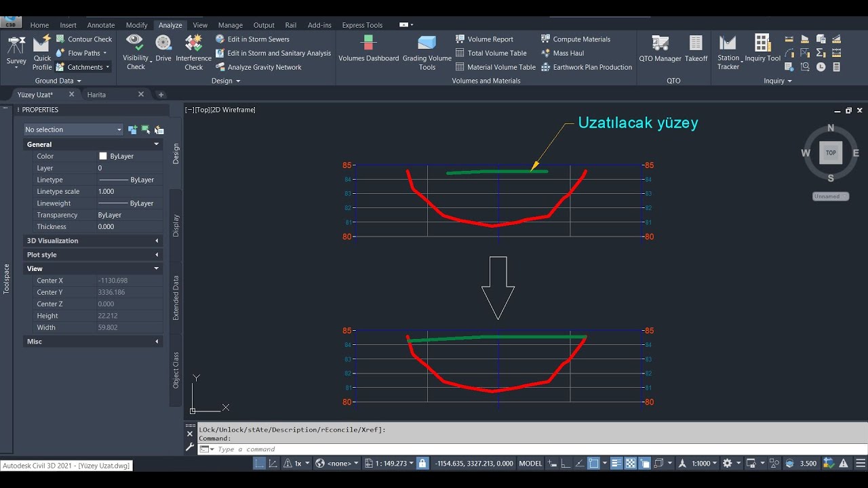
Task: Open the Express Tools tab
Action: [x=362, y=25]
